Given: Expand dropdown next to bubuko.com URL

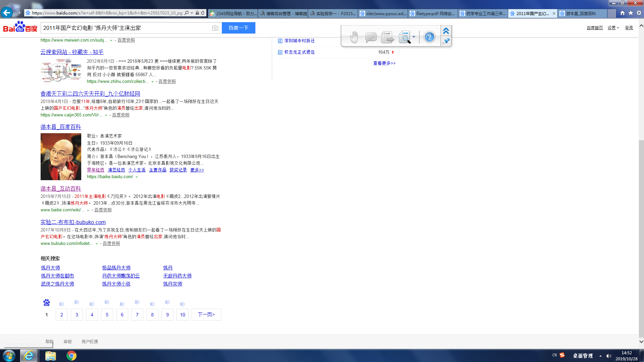Looking at the screenshot, I should tap(97, 244).
